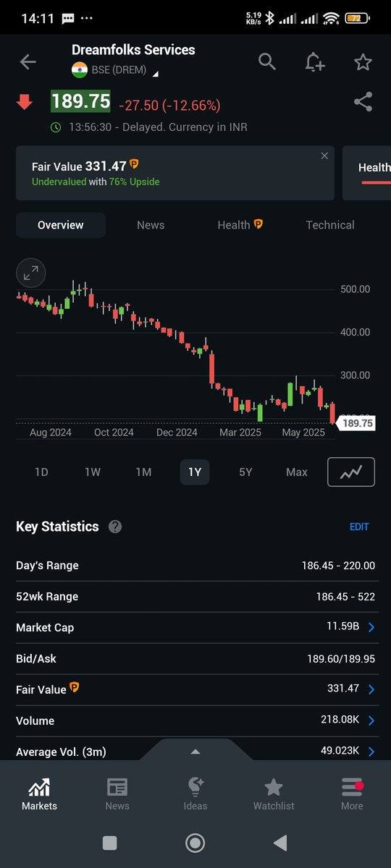Tap the Android recent apps square

coord(110,843)
